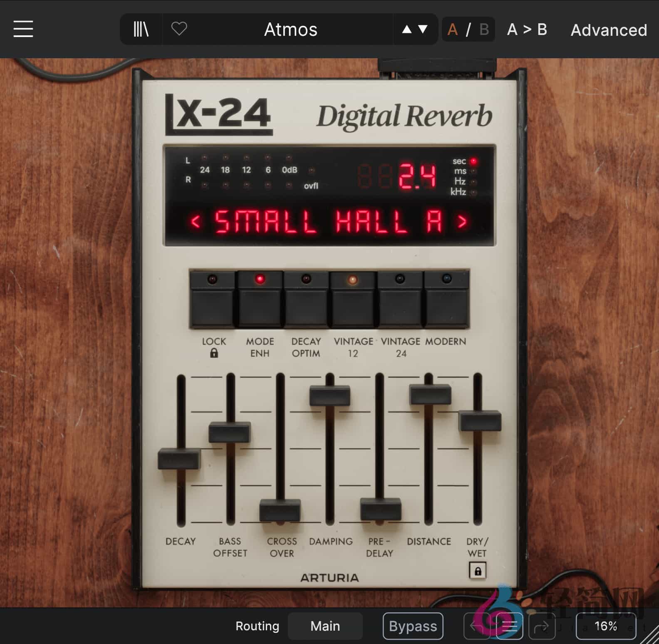This screenshot has height=644, width=659.
Task: Select the VINTAGE 24 mode button
Action: 400,300
